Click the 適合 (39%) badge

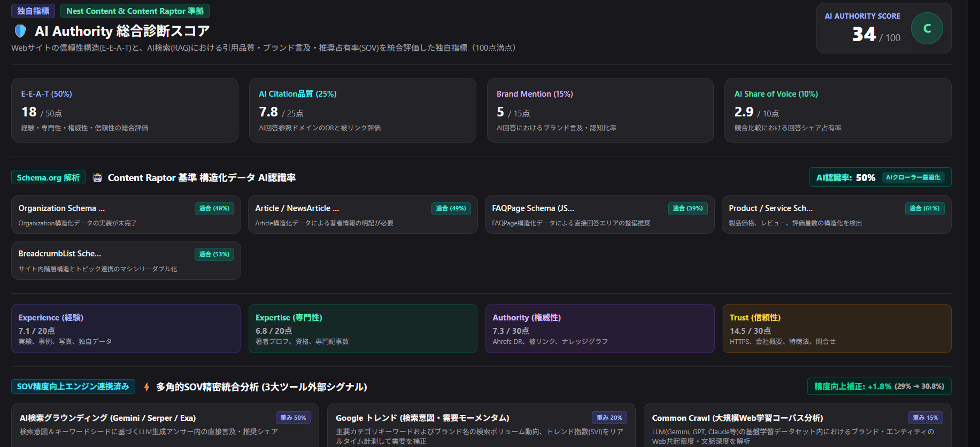coord(688,209)
